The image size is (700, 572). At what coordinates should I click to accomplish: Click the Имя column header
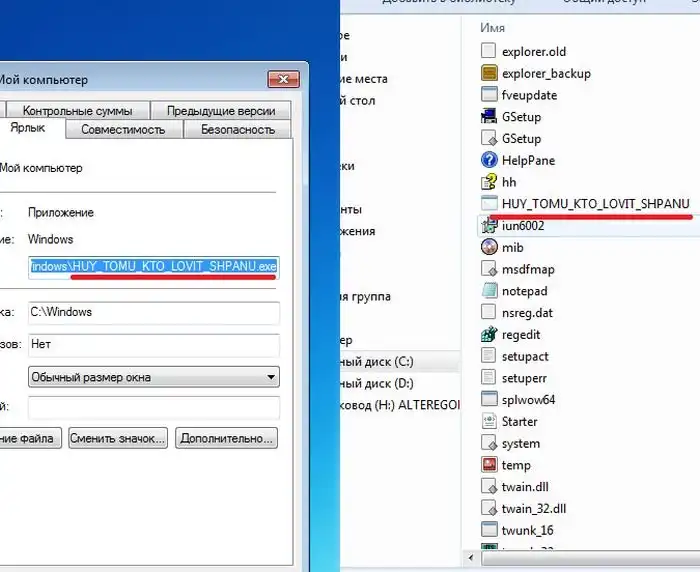[493, 27]
